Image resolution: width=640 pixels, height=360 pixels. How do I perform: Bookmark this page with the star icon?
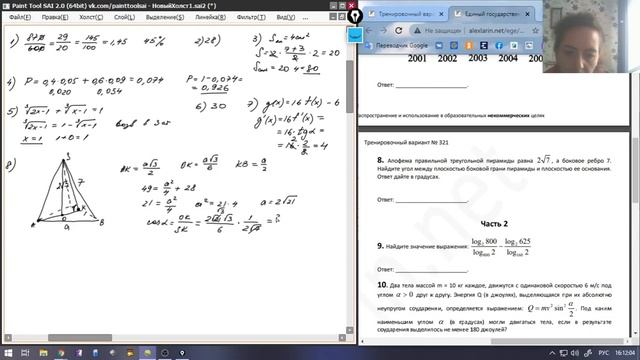coord(535,31)
